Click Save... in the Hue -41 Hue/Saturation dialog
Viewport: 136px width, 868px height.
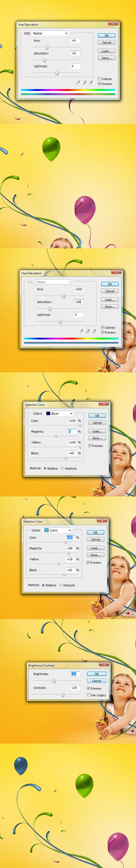click(107, 58)
